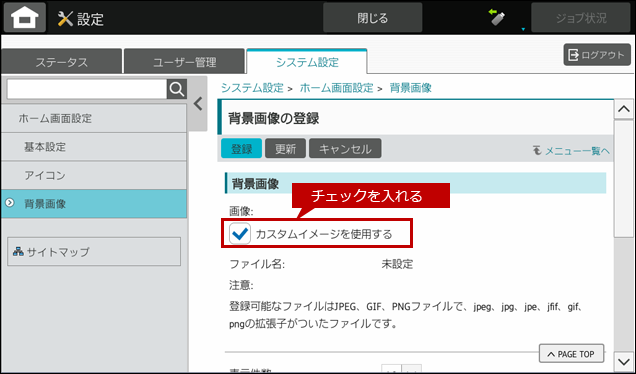The width and height of the screenshot is (636, 374).
Task: Click the scroll down arrow
Action: [x=623, y=360]
